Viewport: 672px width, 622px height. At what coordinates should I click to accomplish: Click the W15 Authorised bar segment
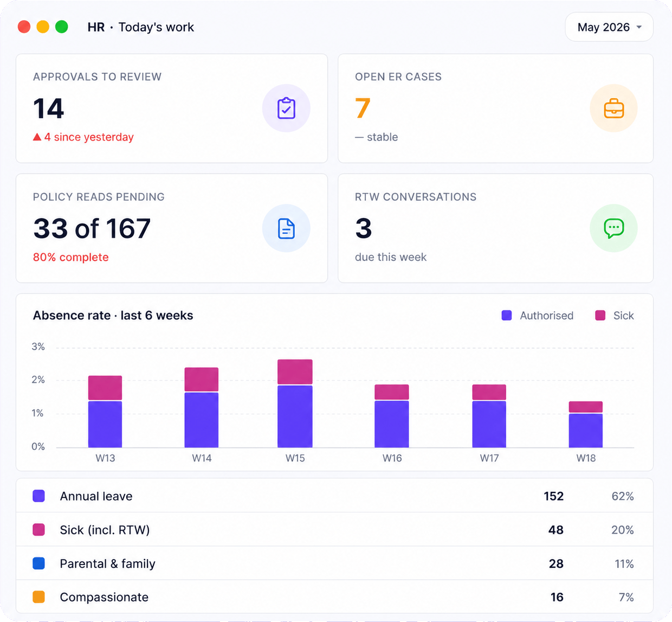coord(295,416)
